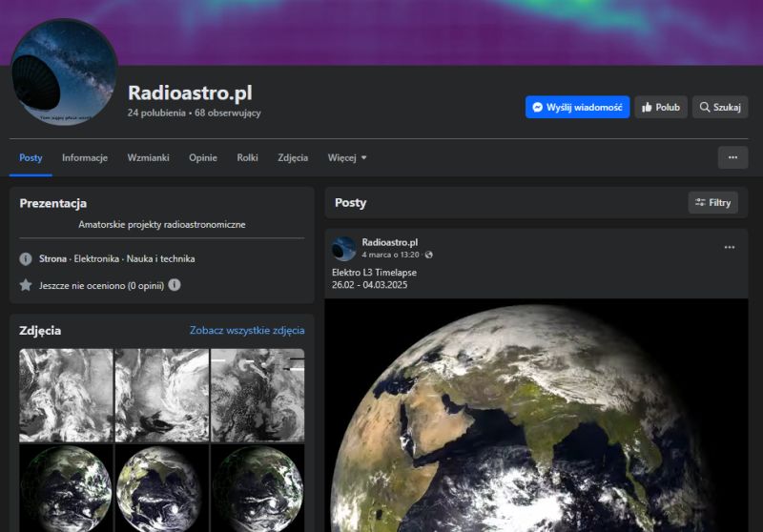Viewport: 763px width, 532px height.
Task: Click the 68 obserwujący count
Action: [x=228, y=113]
